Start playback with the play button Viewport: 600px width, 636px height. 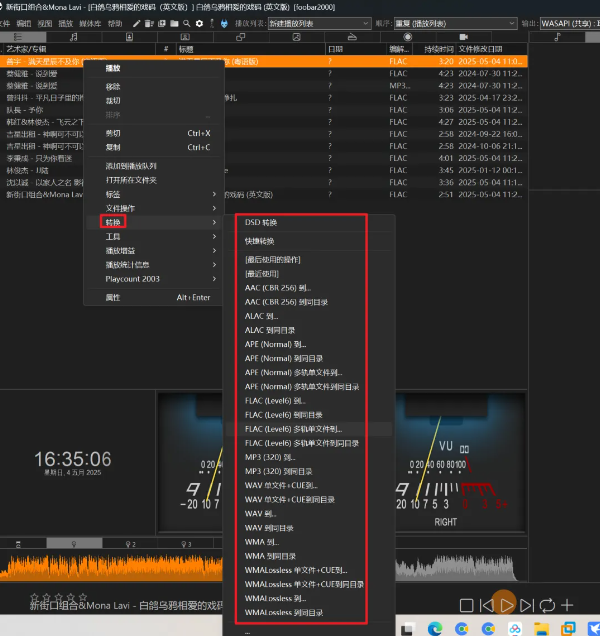click(x=506, y=606)
